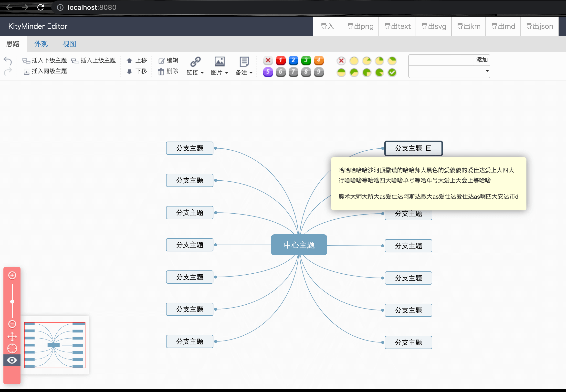Switch to the 外观 tab

tap(41, 44)
